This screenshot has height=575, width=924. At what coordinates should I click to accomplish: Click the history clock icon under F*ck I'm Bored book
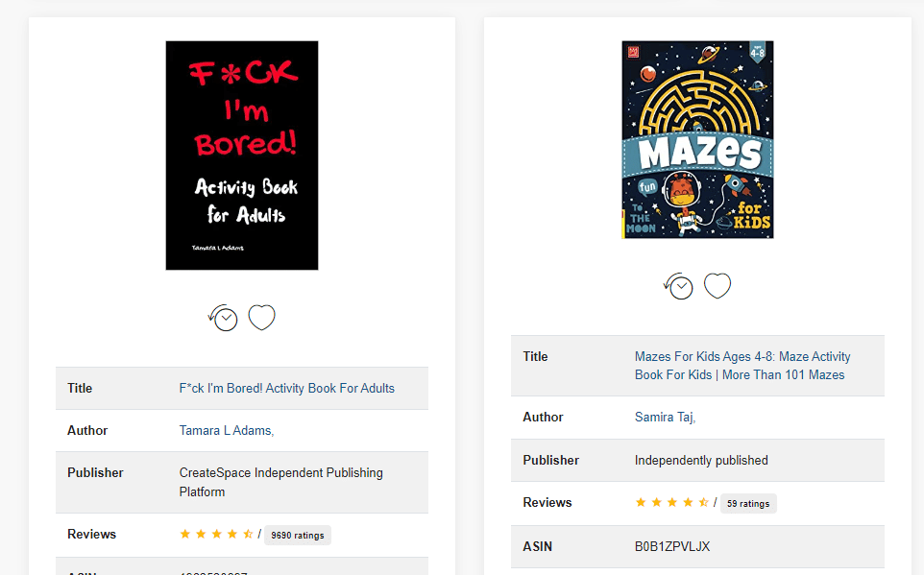click(224, 318)
